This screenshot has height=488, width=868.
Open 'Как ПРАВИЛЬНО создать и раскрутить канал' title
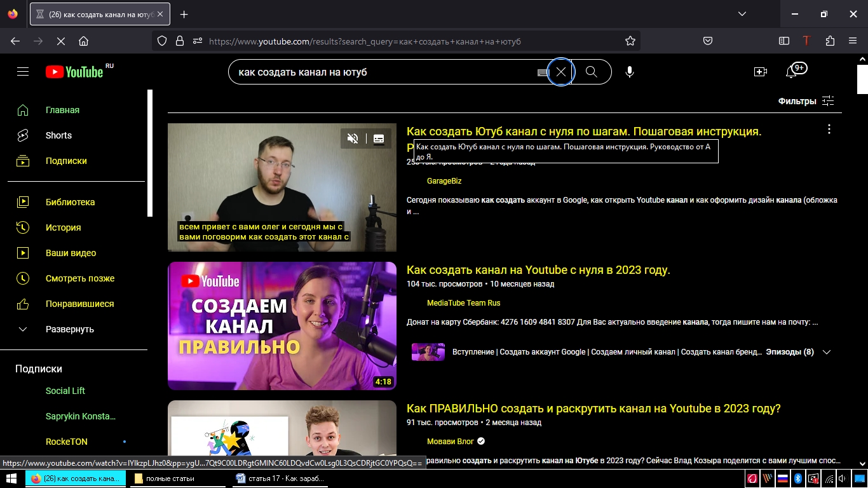[x=593, y=409]
